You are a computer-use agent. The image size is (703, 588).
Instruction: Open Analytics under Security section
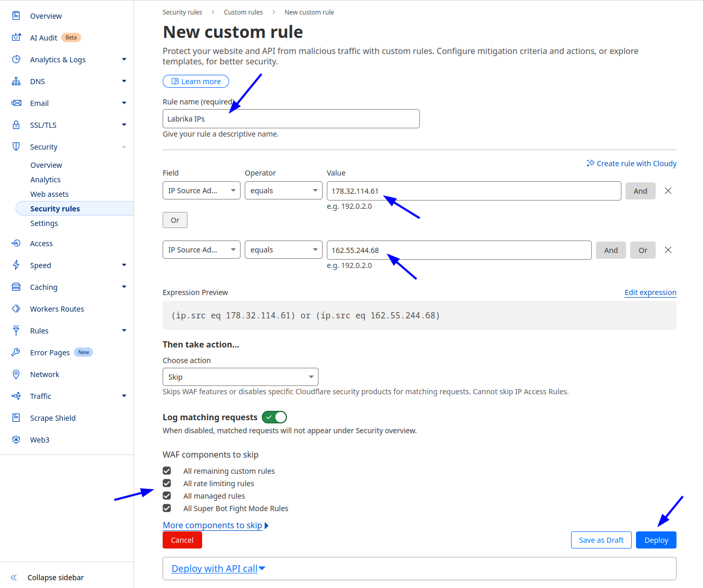pyautogui.click(x=45, y=179)
